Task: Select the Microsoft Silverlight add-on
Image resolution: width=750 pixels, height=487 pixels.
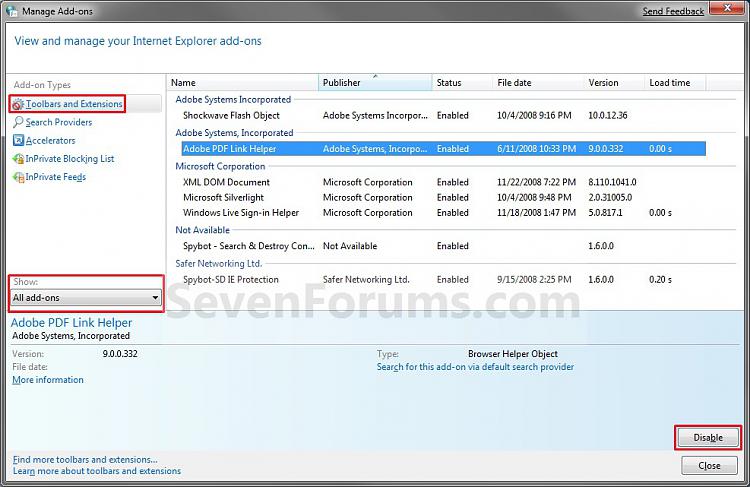Action: pos(443,197)
